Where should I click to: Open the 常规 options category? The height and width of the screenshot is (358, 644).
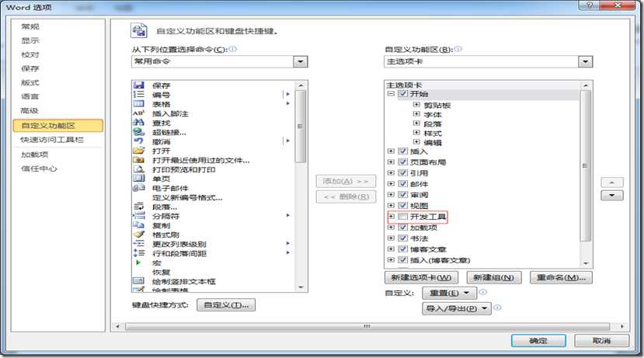(30, 26)
